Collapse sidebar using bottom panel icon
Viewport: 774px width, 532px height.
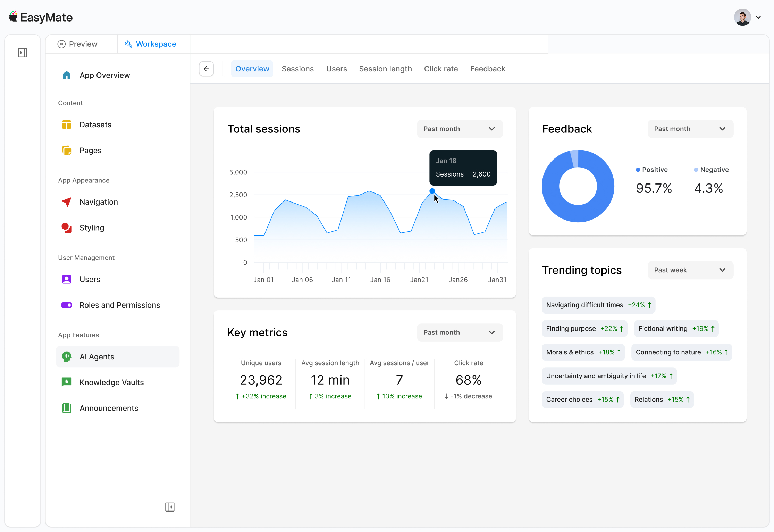(170, 507)
